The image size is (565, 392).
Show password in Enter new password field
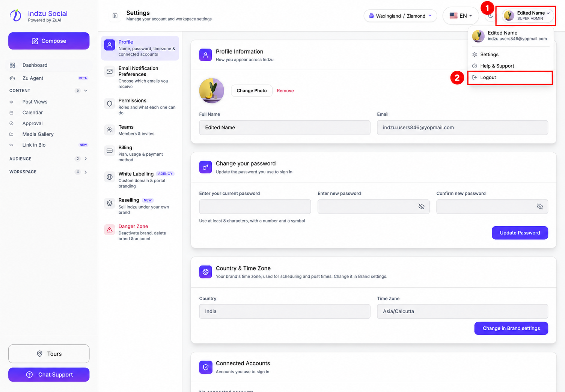point(421,207)
